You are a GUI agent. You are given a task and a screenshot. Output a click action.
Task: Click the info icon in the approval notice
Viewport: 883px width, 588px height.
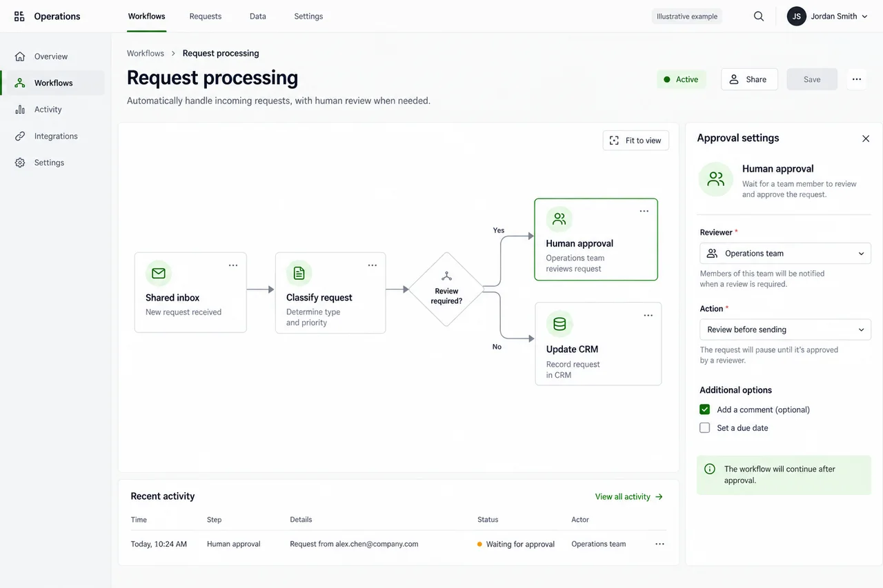click(710, 469)
